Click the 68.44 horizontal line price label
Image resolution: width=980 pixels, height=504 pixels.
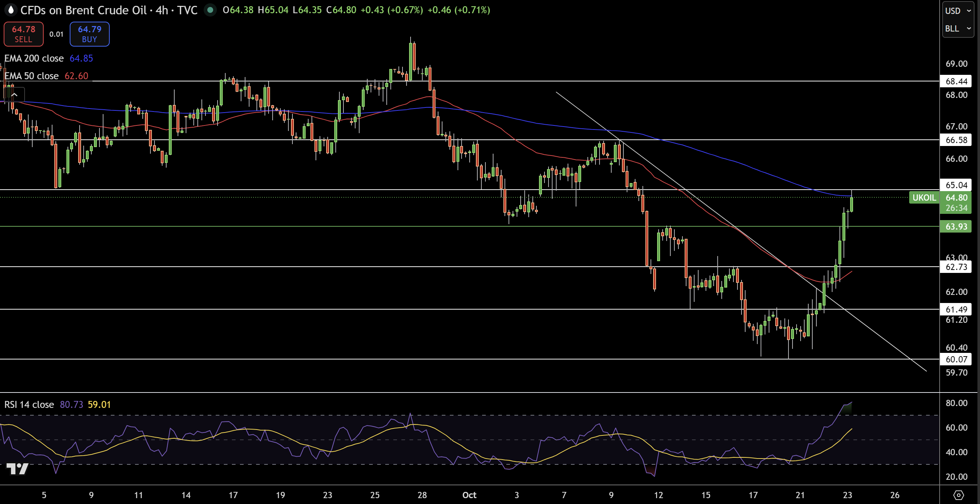pos(956,81)
